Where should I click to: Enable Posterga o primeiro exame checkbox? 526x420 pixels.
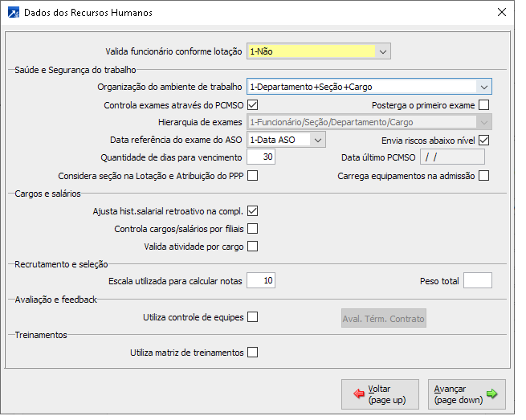(x=483, y=105)
